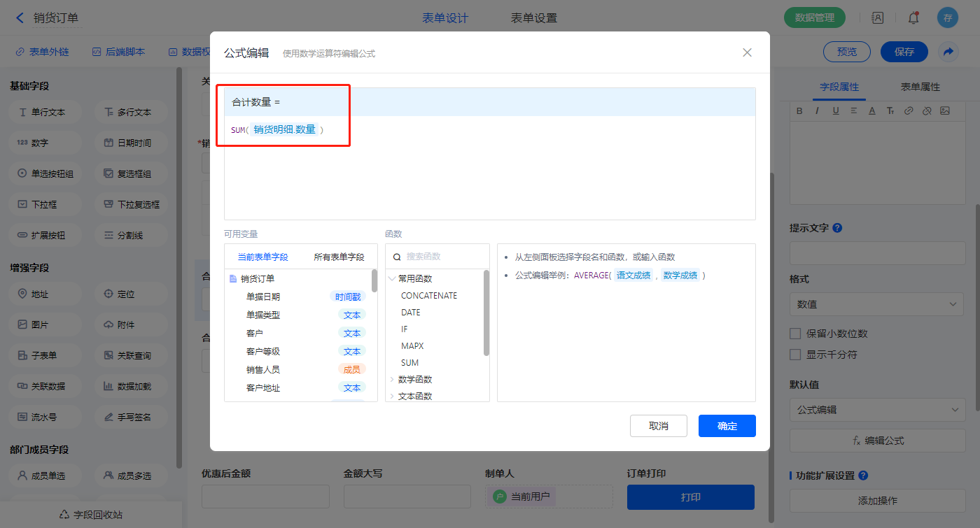Switch to the 所有表单字段 tab

click(x=339, y=257)
